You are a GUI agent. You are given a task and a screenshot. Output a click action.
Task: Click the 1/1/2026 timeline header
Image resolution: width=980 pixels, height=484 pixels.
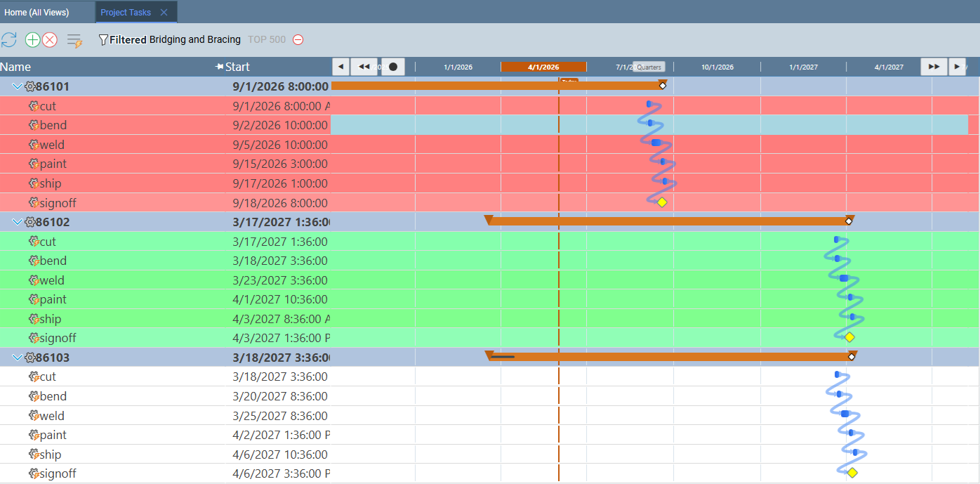458,67
